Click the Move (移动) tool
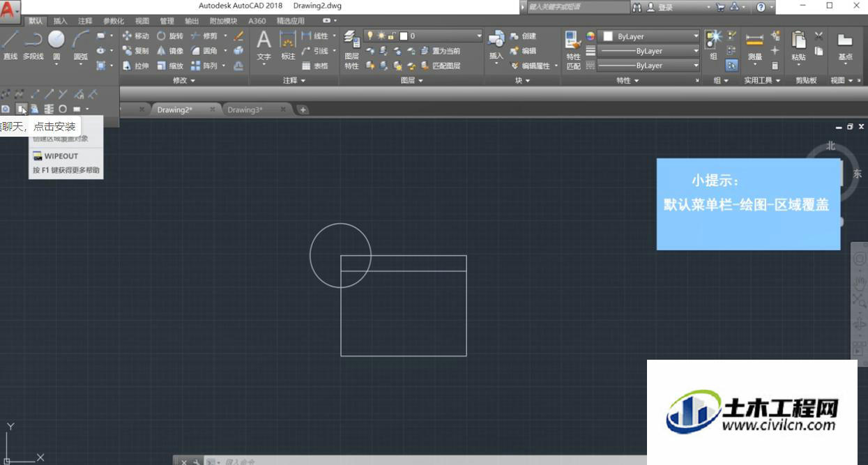The height and width of the screenshot is (465, 868). 136,36
